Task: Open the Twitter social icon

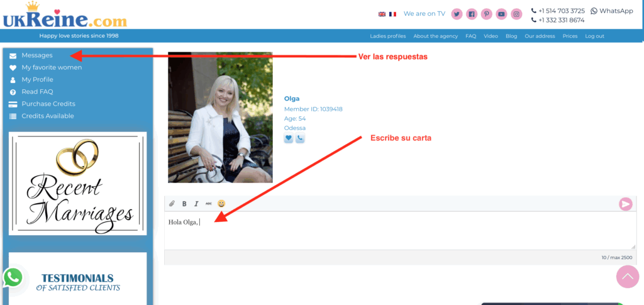Action: point(457,14)
